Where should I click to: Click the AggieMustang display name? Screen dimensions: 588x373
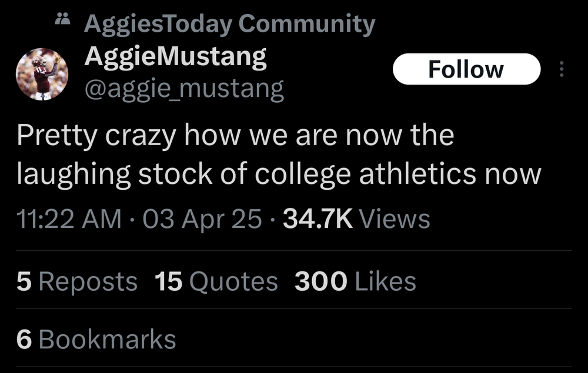coord(175,56)
